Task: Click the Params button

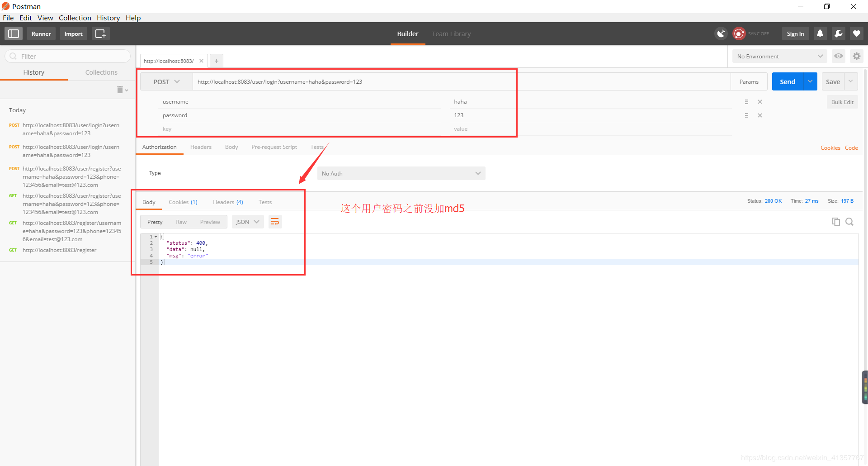Action: (x=749, y=81)
